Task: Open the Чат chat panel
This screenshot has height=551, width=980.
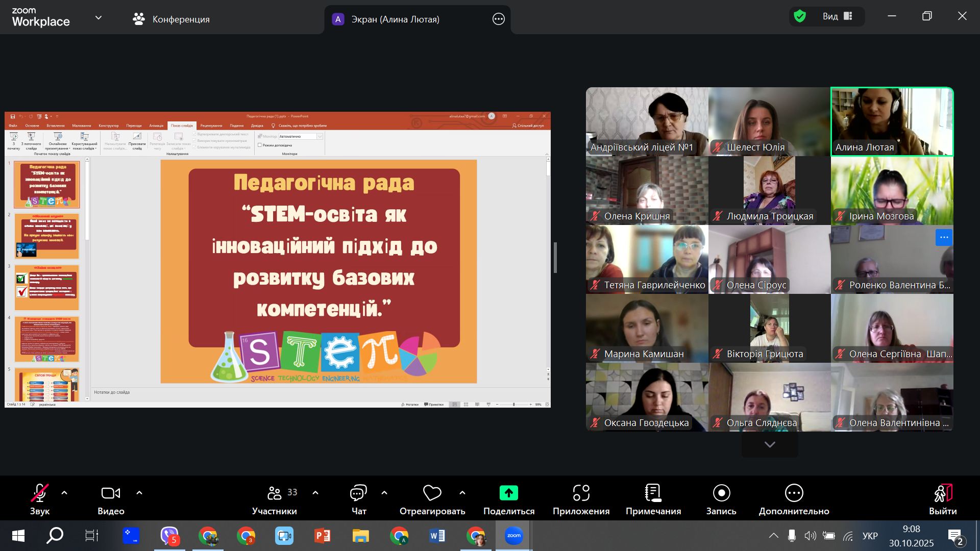Action: tap(358, 493)
